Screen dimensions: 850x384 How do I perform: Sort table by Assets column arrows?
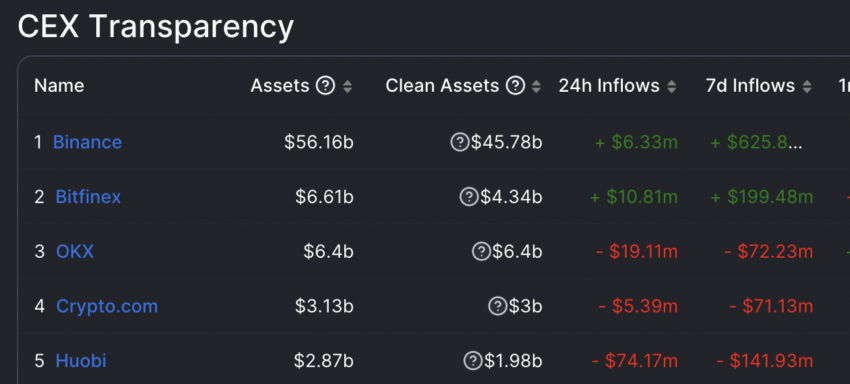click(347, 86)
